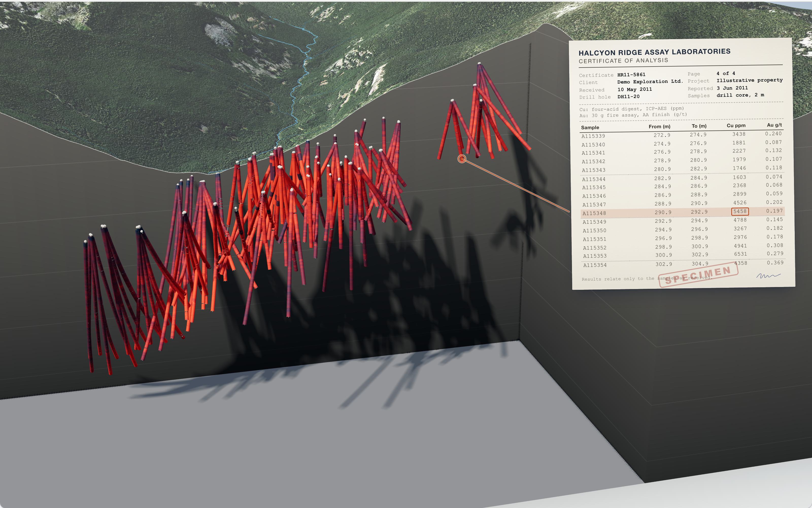Viewport: 812px width, 508px height.
Task: Select sample row A115348
Action: pos(683,212)
